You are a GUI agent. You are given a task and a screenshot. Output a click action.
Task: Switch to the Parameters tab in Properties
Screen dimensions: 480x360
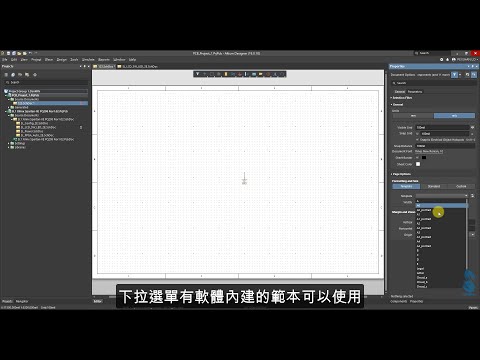[x=415, y=91]
